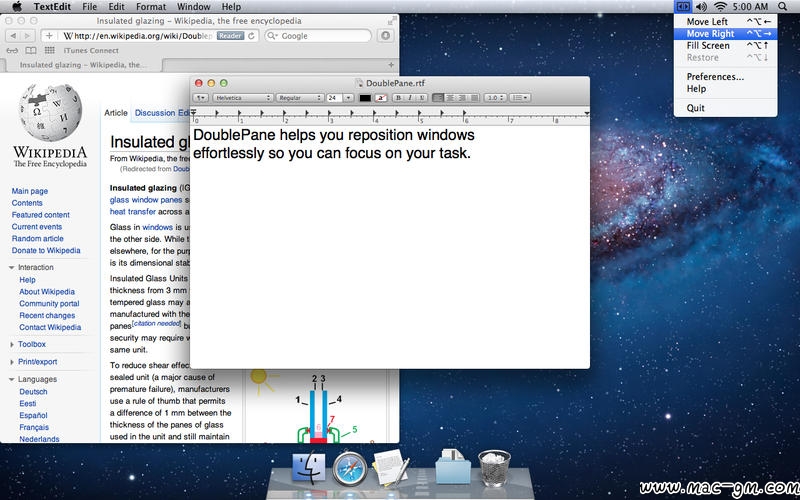Select right text alignment
This screenshot has width=800, height=500.
[462, 97]
